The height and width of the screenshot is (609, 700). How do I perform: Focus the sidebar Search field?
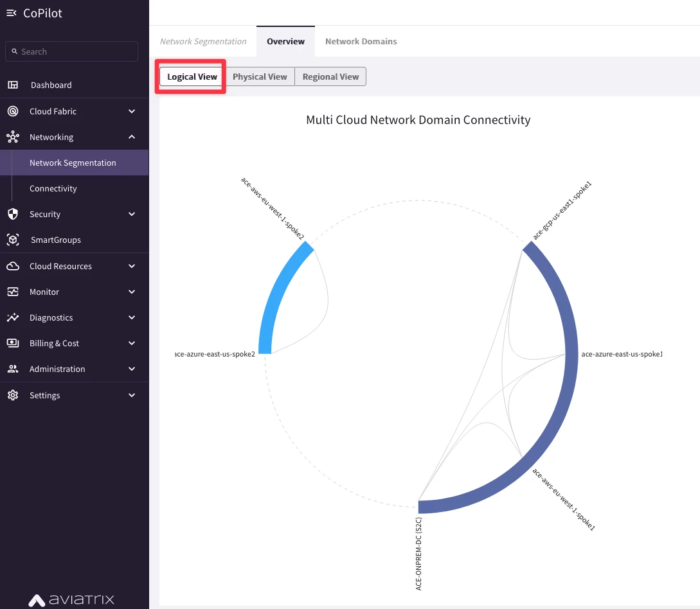[x=71, y=51]
